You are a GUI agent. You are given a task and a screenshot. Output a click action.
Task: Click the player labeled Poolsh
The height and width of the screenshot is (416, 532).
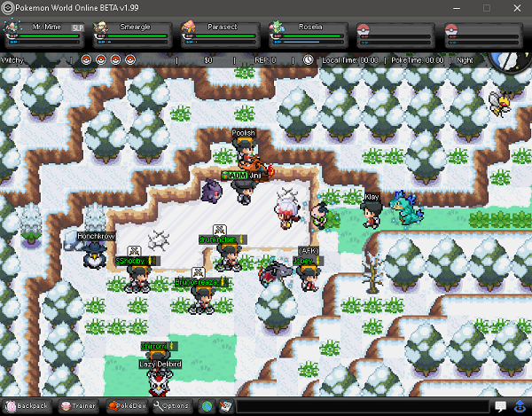click(x=245, y=149)
